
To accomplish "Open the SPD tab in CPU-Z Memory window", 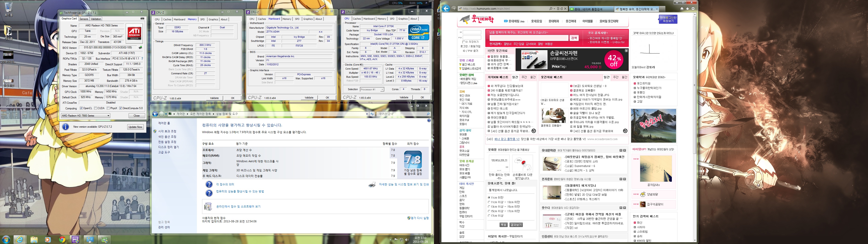I will click(202, 20).
